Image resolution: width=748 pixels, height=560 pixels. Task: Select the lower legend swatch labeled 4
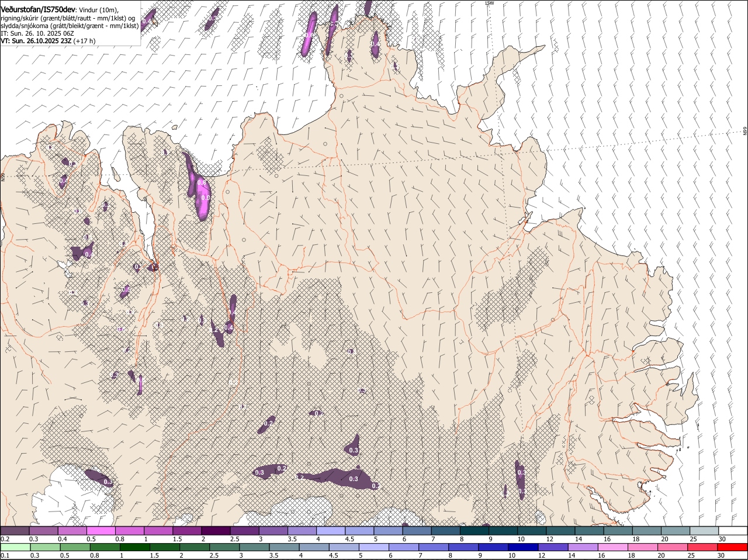[x=314, y=548]
